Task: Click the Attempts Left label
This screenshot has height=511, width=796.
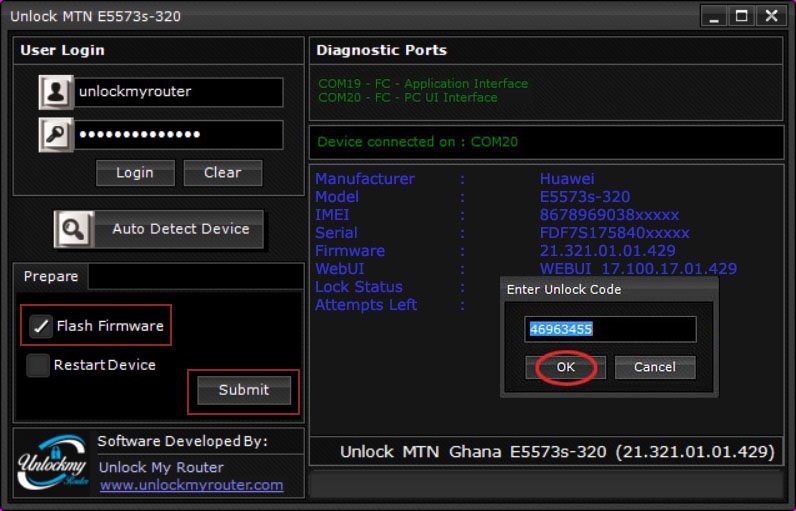Action: coord(366,305)
